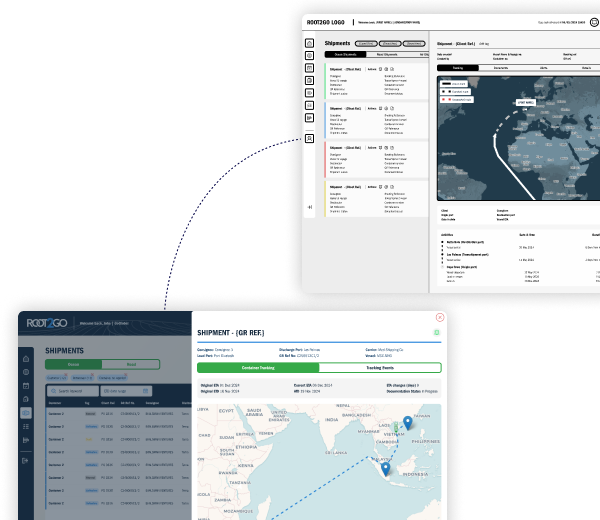The image size is (600, 520).
Task: Click third action icon on green-bordered shipment card
Action: (x=392, y=69)
